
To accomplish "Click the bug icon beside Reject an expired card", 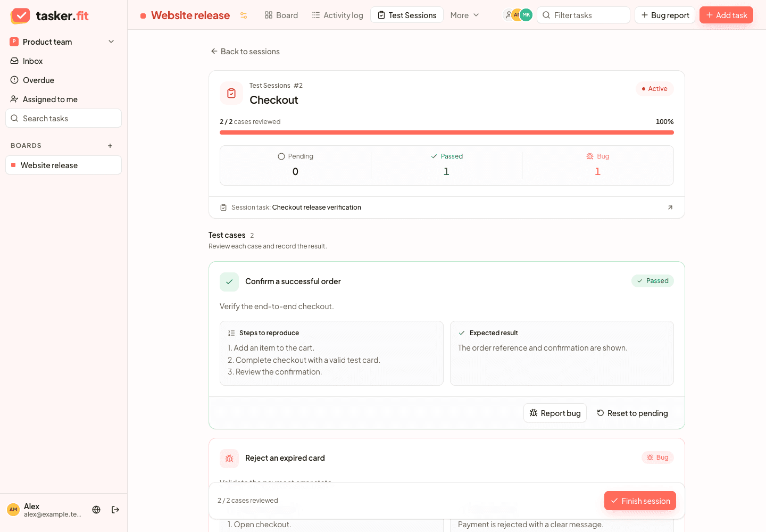I will [229, 459].
